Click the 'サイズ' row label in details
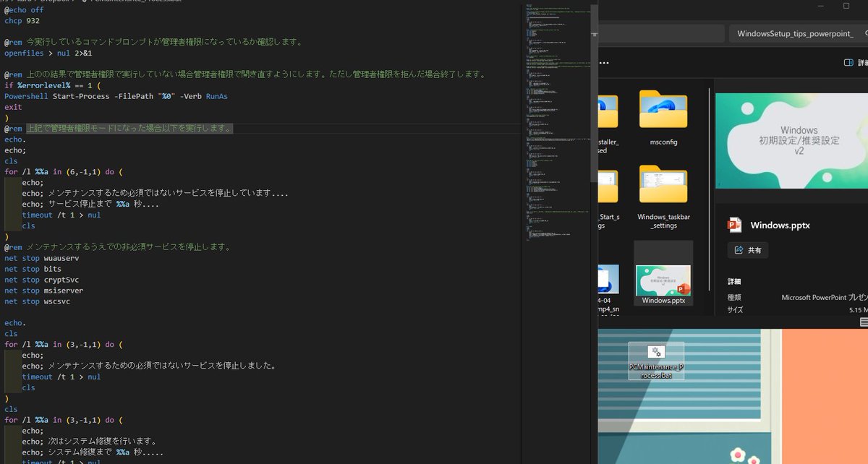 (x=735, y=309)
